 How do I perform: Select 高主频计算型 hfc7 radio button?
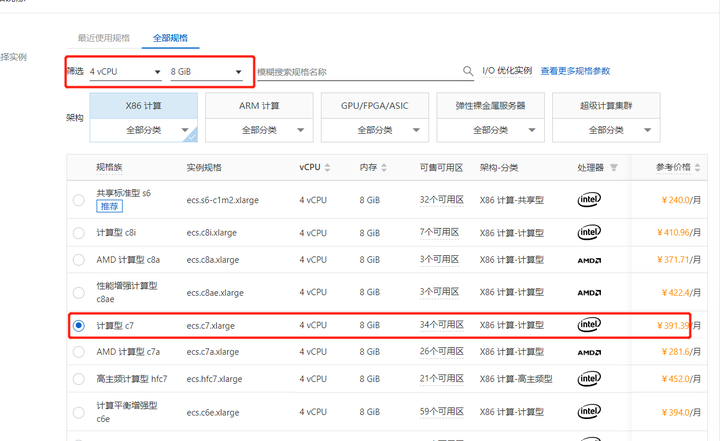point(79,379)
